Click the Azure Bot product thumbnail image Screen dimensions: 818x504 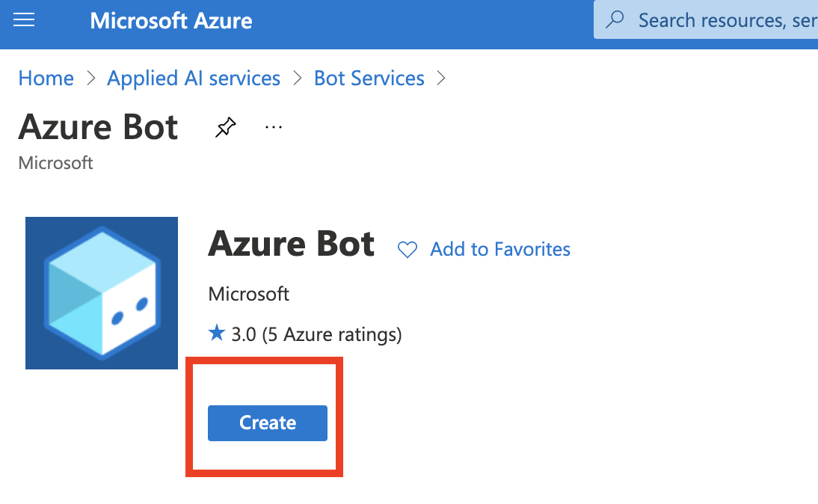(101, 293)
